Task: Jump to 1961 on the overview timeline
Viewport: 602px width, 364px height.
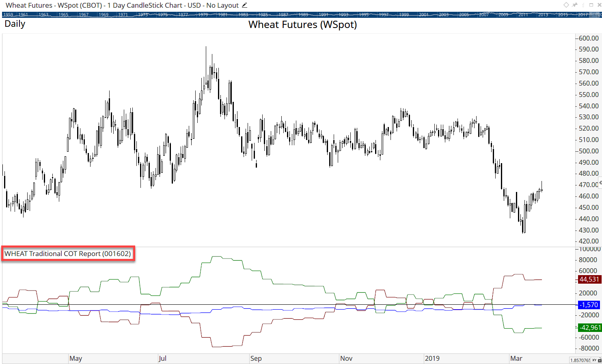Action: pyautogui.click(x=23, y=15)
